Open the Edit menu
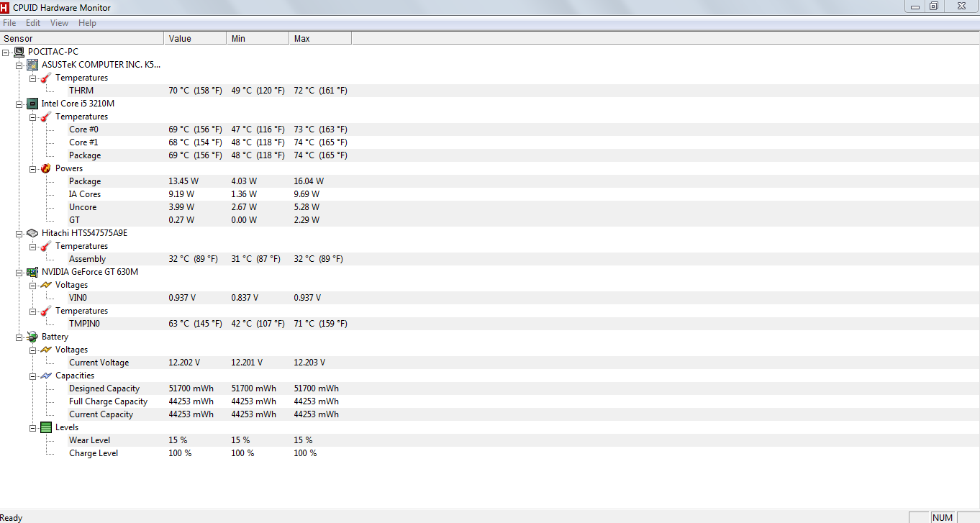This screenshot has height=523, width=980. point(33,23)
